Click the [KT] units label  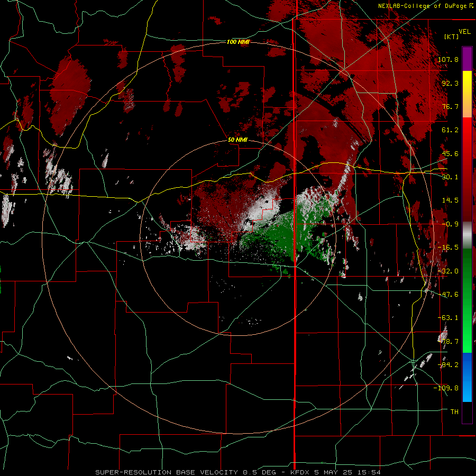[x=452, y=36]
